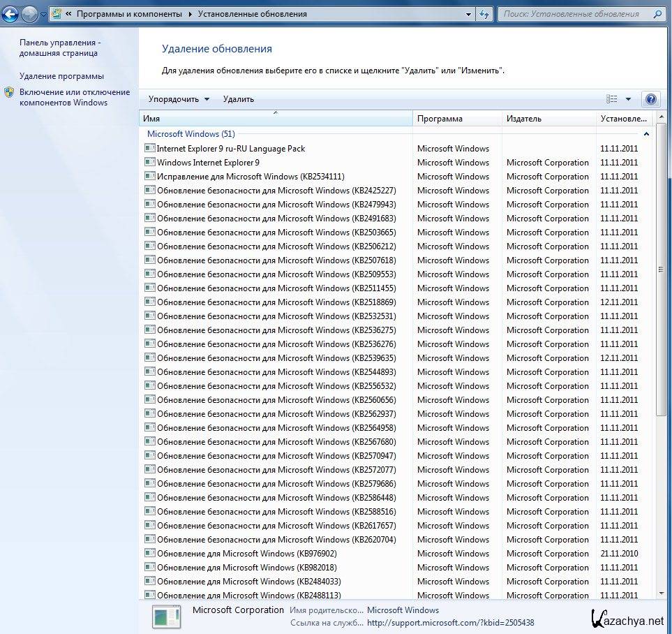Collapse the Microsoft Windows (51) group
672x634 pixels.
click(646, 133)
